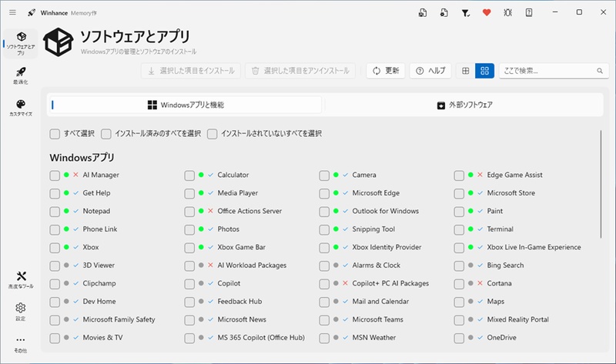Select the Microsoft Teams checkbox
This screenshot has width=616, height=364.
point(324,319)
